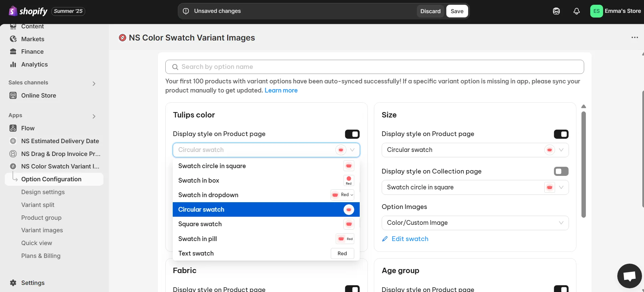Open the Sidekick assistant icon
Image resolution: width=644 pixels, height=292 pixels.
coord(556,11)
